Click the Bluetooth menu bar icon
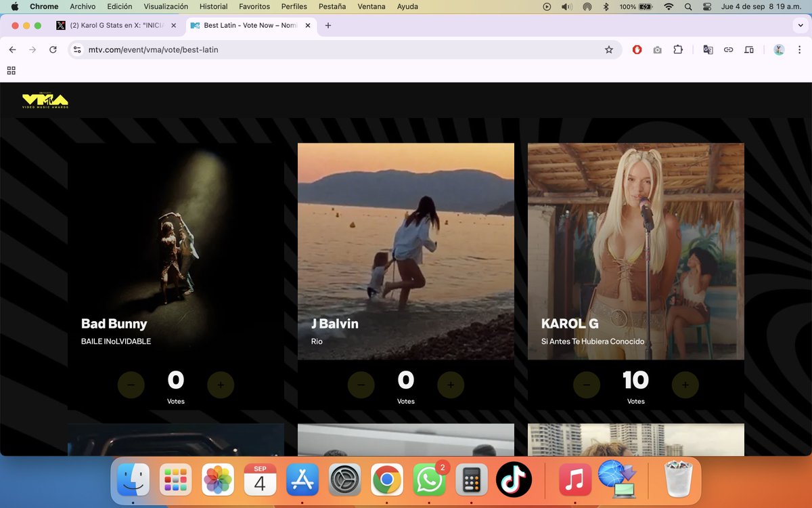 coord(606,6)
